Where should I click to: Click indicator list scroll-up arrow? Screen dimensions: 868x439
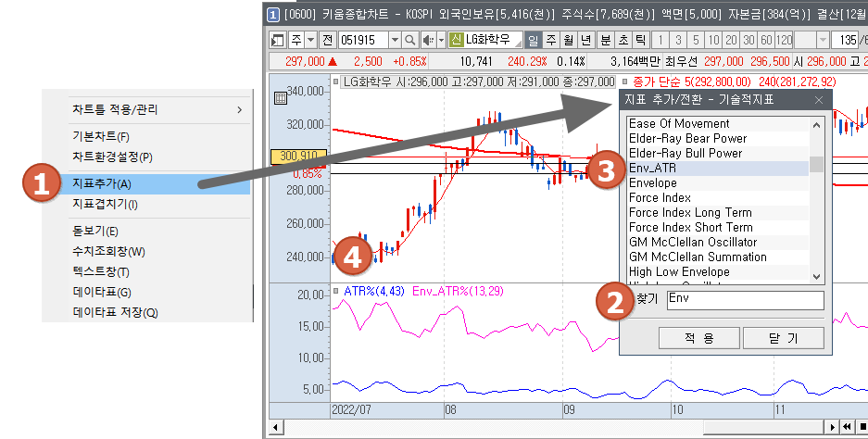(816, 125)
